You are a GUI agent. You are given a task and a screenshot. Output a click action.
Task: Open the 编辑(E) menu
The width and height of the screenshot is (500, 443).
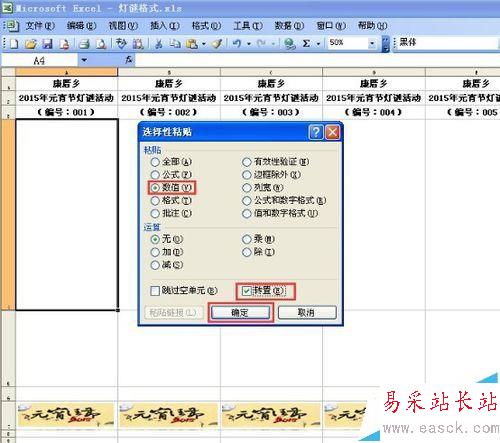tap(82, 26)
